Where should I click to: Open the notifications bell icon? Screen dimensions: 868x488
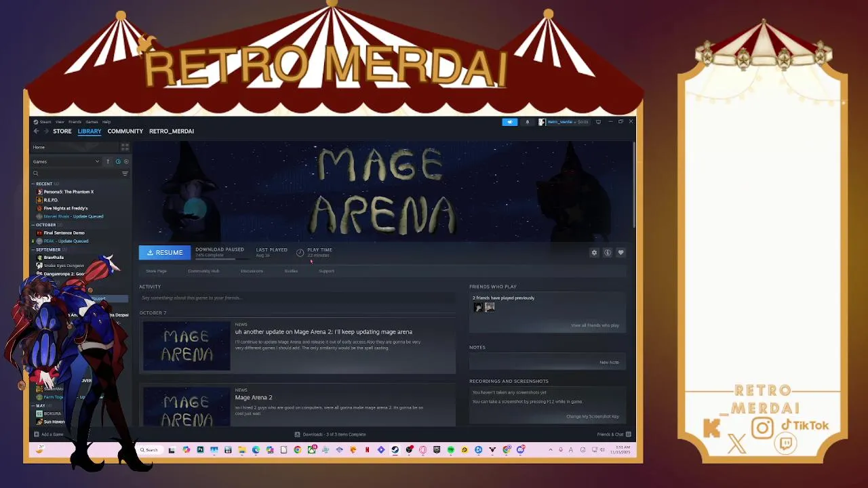point(527,122)
